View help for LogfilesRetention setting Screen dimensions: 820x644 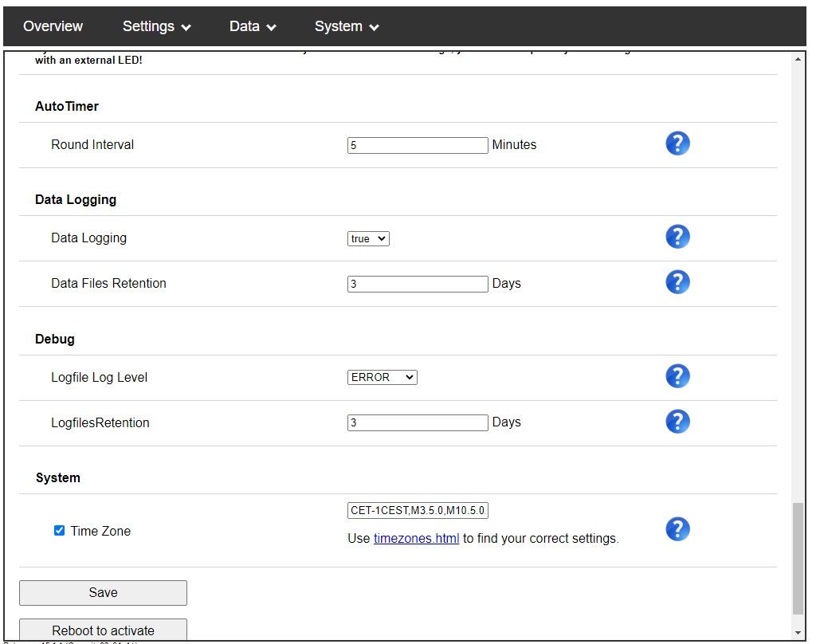[677, 422]
